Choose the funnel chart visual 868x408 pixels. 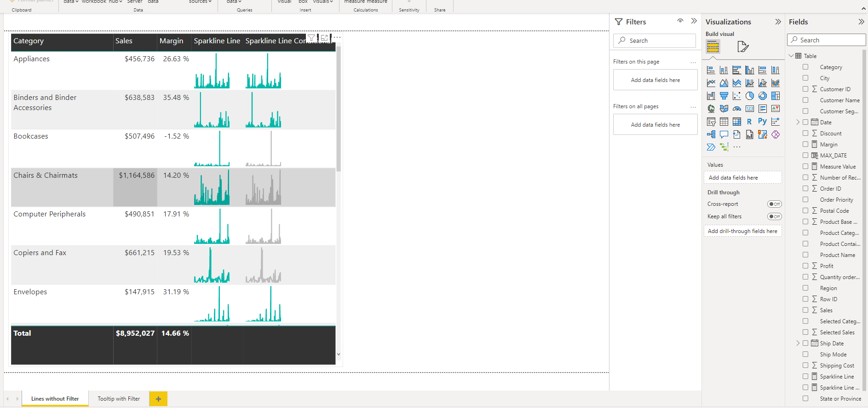[724, 96]
